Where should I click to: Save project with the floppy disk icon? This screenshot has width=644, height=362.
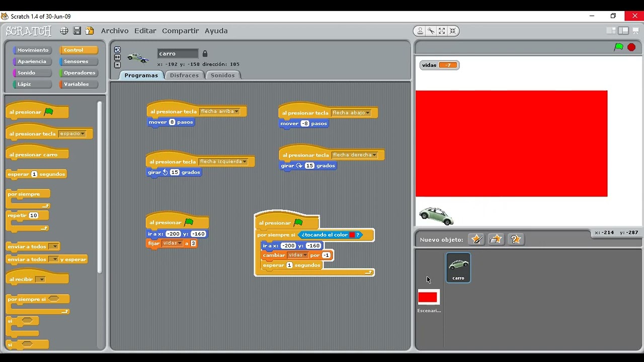pos(77,31)
